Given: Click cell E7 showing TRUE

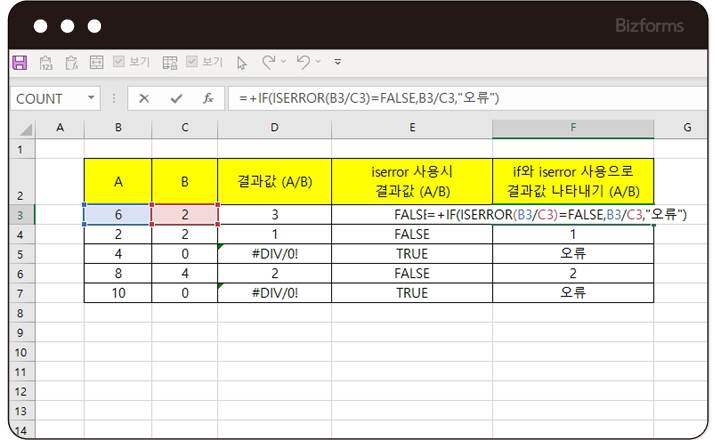Looking at the screenshot, I should click(x=412, y=293).
